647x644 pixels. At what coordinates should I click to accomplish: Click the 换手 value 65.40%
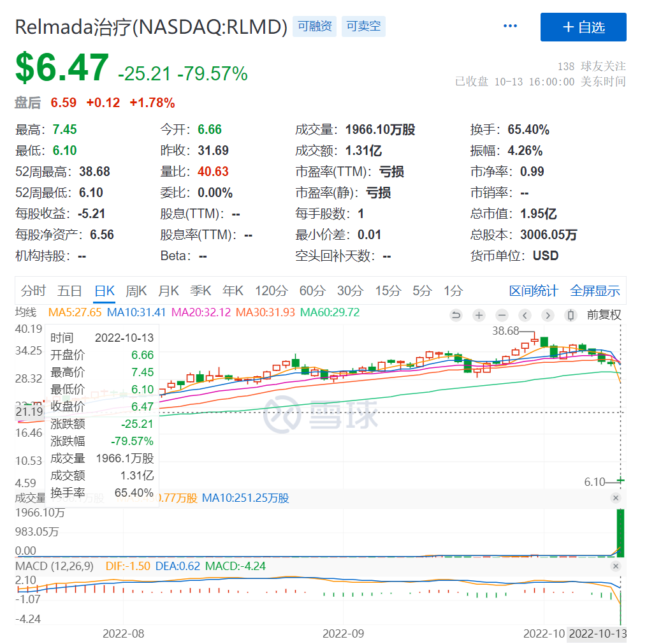tap(528, 129)
